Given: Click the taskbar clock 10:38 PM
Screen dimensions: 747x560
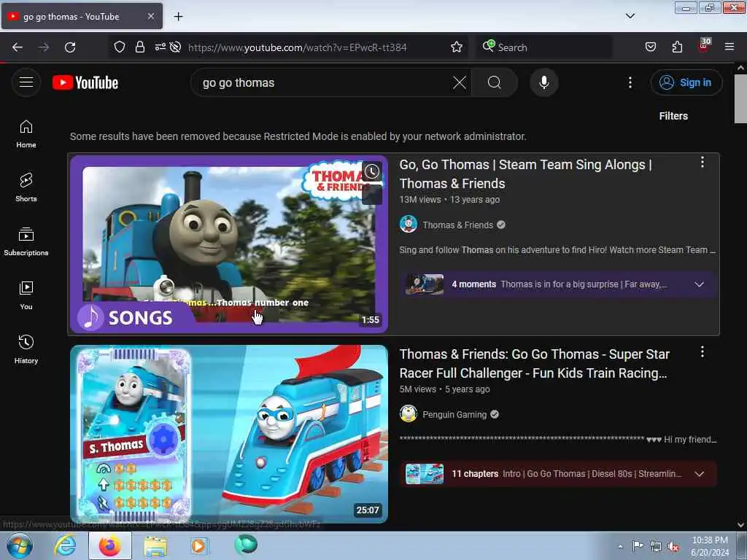Looking at the screenshot, I should [710, 545].
